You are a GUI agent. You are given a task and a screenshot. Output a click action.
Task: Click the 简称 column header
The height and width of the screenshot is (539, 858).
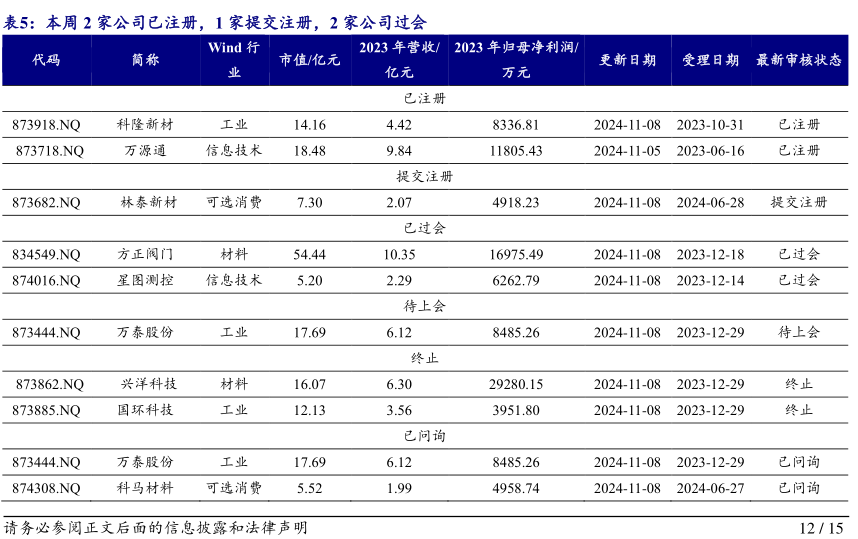[145, 60]
